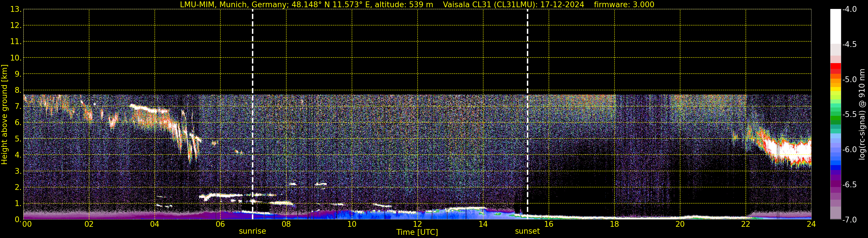
Task: Click the height axis tick "13."
Action: 15,9
